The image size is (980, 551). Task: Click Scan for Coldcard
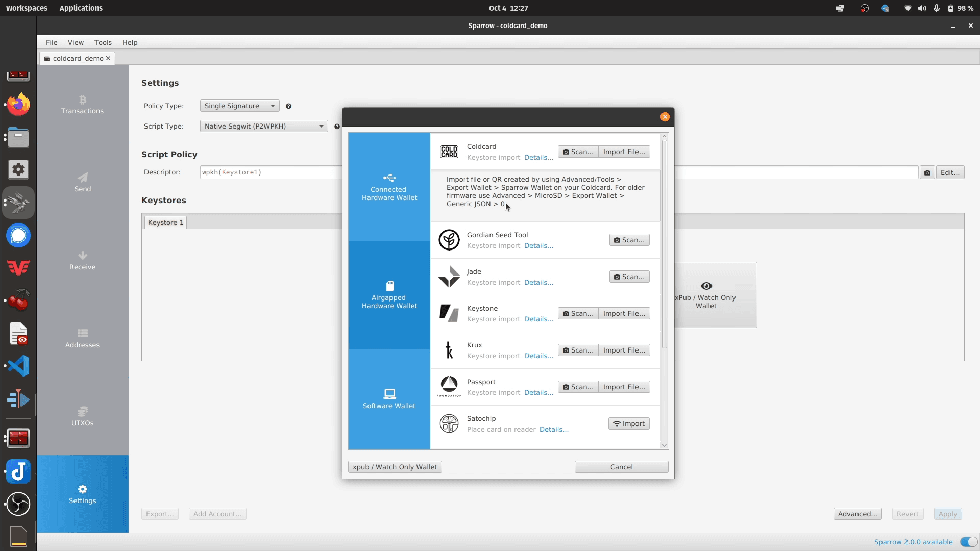[578, 152]
